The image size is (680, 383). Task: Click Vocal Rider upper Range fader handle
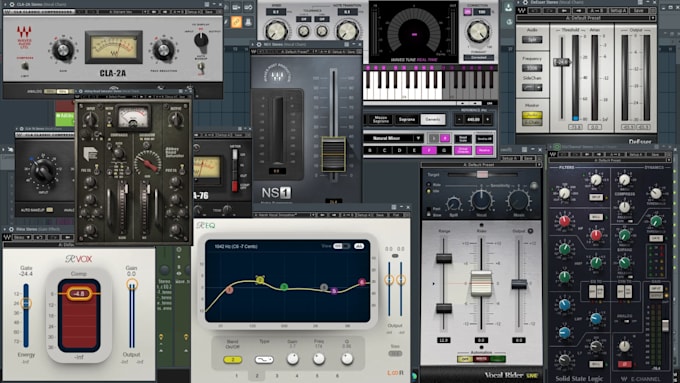444,259
